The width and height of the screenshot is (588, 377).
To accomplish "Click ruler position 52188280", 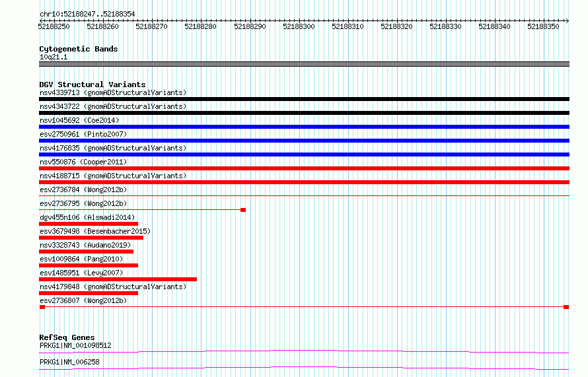I will pyautogui.click(x=200, y=26).
